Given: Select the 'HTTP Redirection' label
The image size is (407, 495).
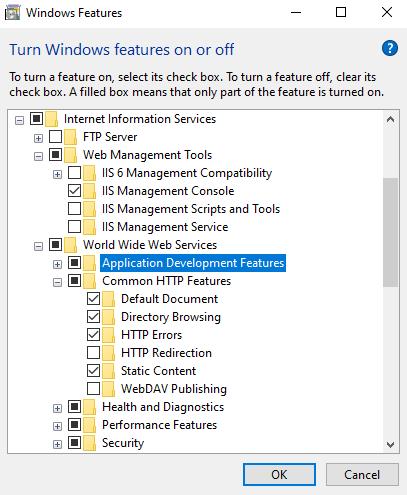Looking at the screenshot, I should click(166, 353).
